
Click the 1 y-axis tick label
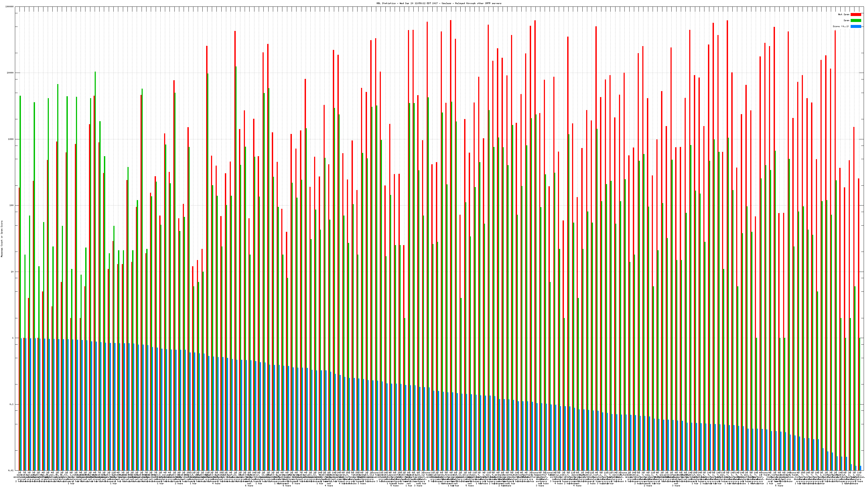point(13,338)
